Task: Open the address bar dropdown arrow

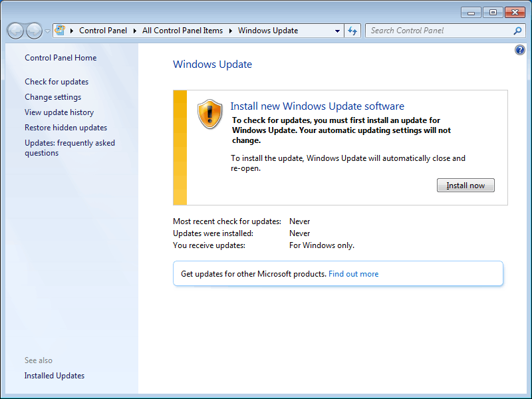Action: tap(336, 31)
